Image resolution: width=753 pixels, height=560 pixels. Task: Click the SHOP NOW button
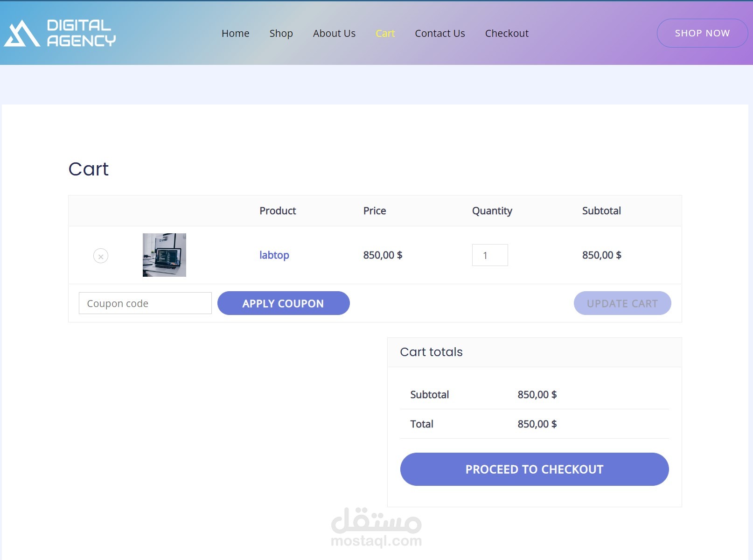(x=702, y=33)
